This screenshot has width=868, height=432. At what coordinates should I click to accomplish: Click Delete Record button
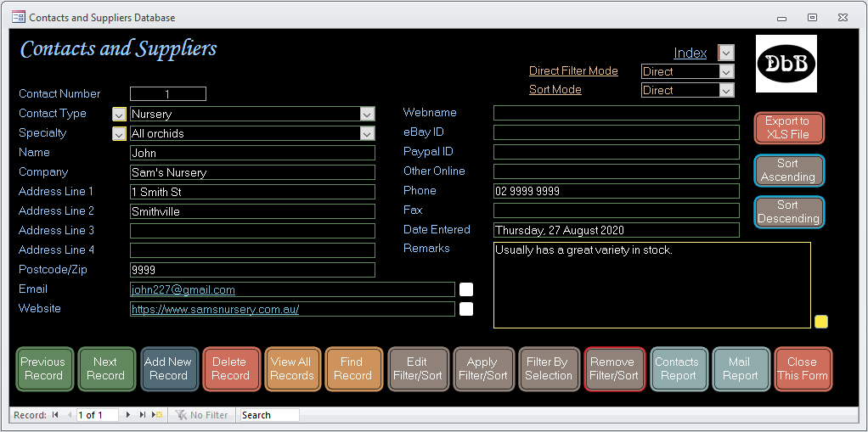[231, 369]
